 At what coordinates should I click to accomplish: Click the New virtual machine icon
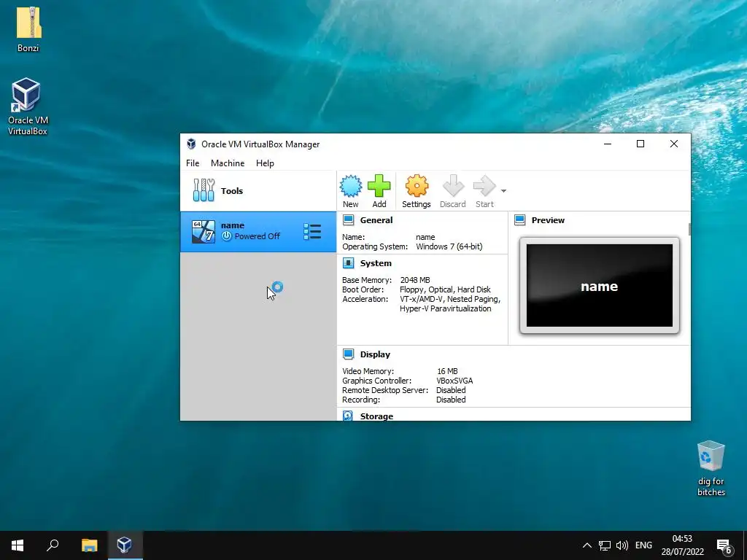[351, 186]
